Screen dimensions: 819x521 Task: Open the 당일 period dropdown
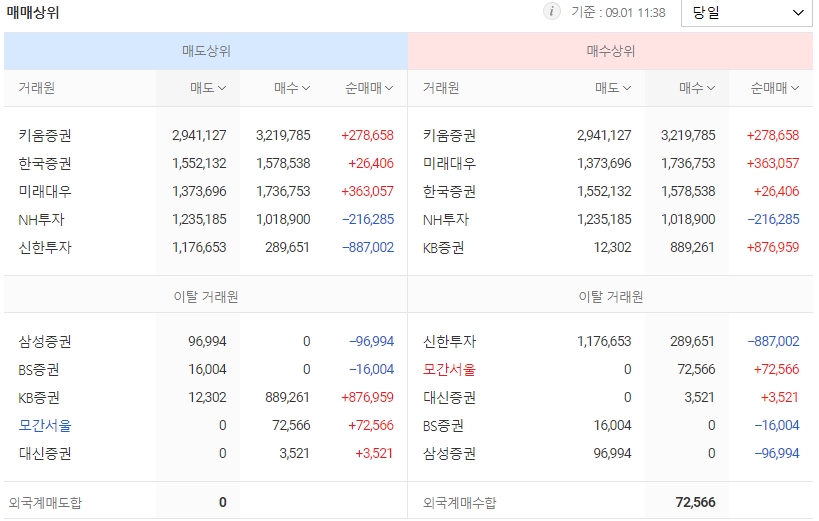coord(747,13)
